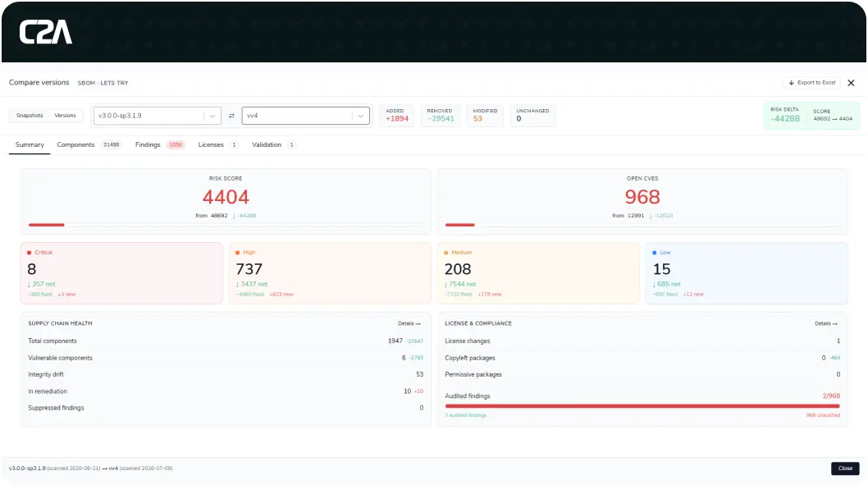Click the Critical severity red square indicator
This screenshot has width=868, height=489.
point(30,253)
